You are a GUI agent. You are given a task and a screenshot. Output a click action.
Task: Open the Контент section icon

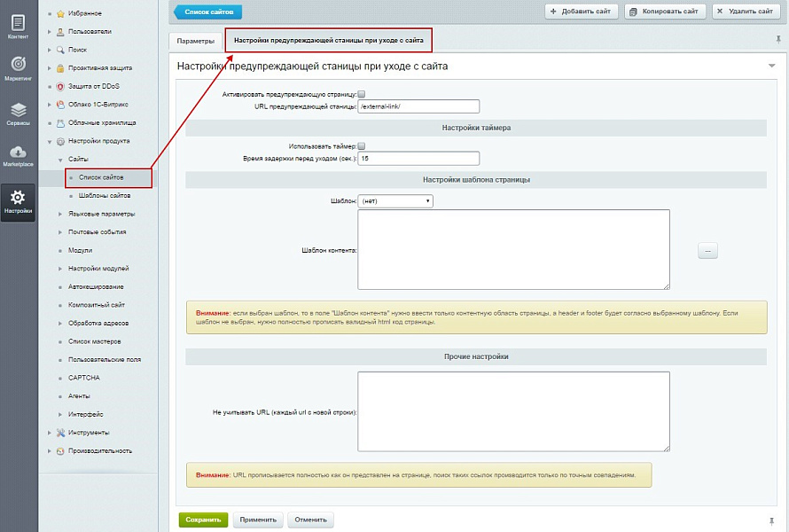(18, 23)
